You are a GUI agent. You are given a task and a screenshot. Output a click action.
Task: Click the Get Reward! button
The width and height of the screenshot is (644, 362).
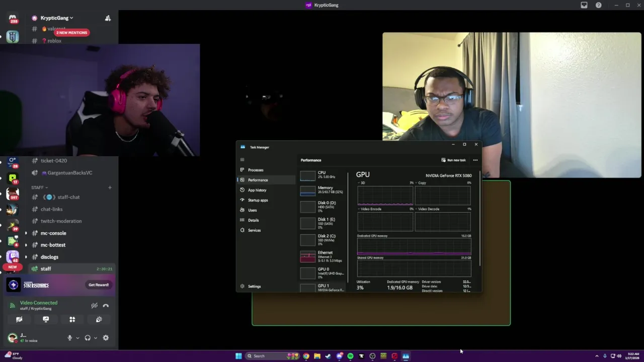99,285
